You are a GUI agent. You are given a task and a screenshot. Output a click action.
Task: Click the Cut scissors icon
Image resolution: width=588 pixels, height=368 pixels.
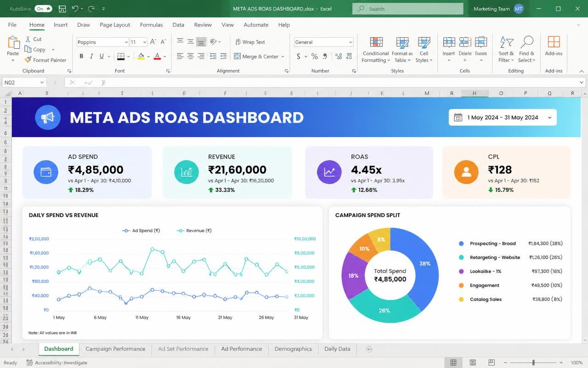[28, 40]
